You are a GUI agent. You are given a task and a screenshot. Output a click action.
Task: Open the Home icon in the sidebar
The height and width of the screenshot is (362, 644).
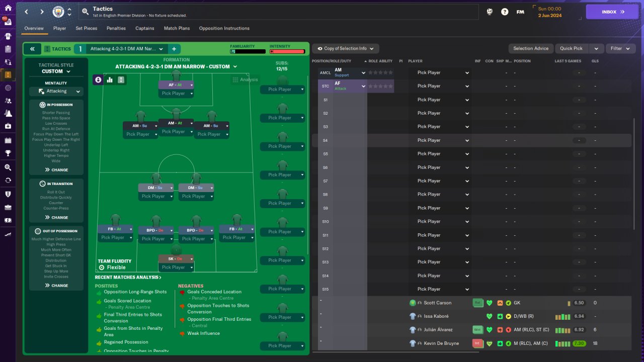pyautogui.click(x=8, y=8)
